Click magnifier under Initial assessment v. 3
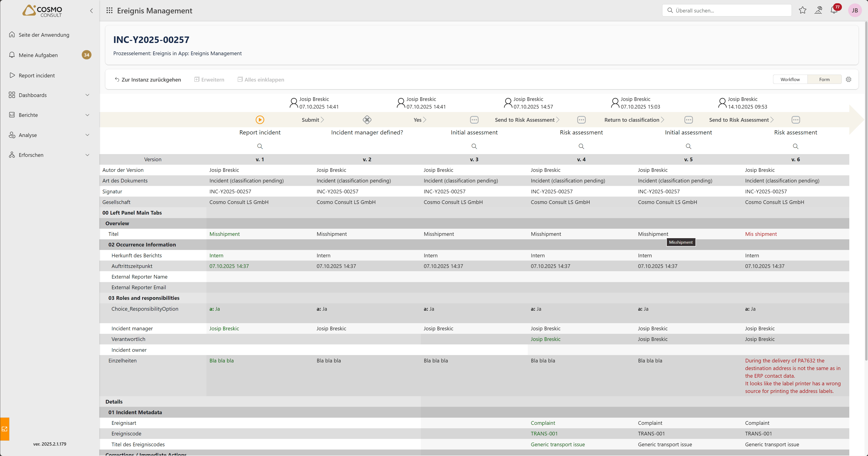This screenshot has width=868, height=456. pos(474,146)
